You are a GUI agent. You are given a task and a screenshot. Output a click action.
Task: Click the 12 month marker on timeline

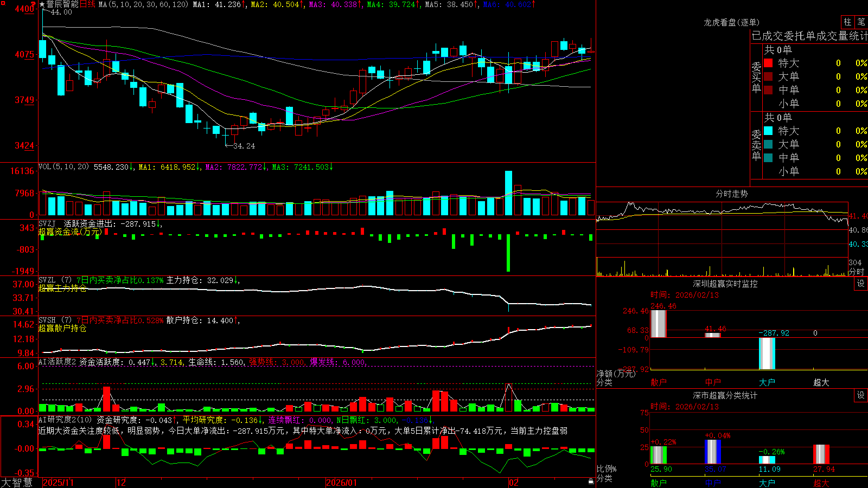click(121, 483)
